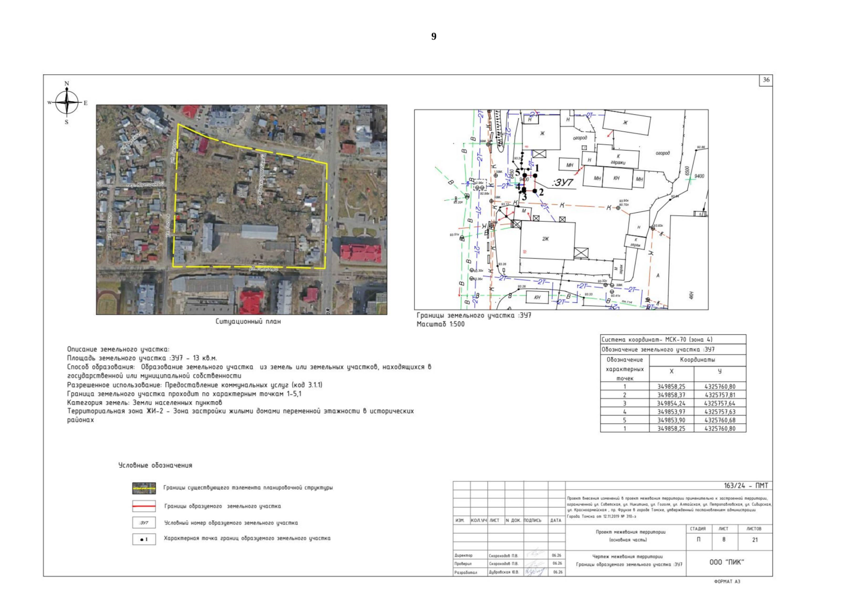The width and height of the screenshot is (868, 614).
Task: Click company name 'ООО "ПИК"' in title block
Action: [x=727, y=562]
